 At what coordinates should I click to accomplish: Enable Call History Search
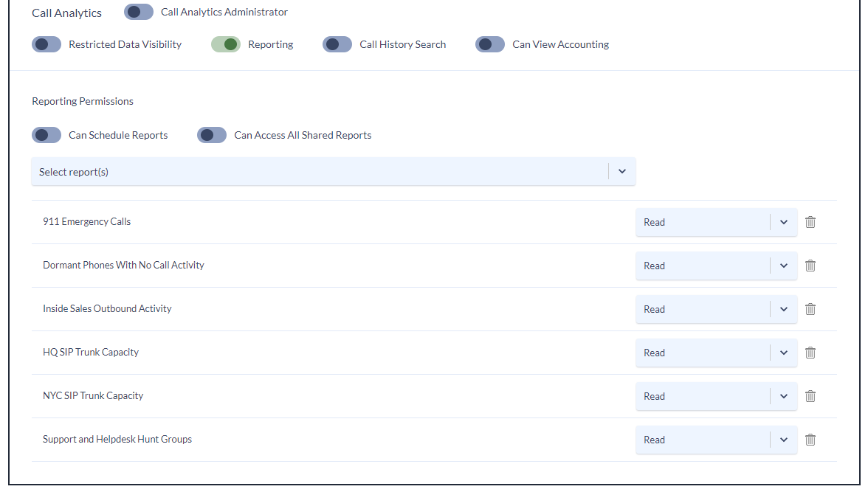pos(337,44)
